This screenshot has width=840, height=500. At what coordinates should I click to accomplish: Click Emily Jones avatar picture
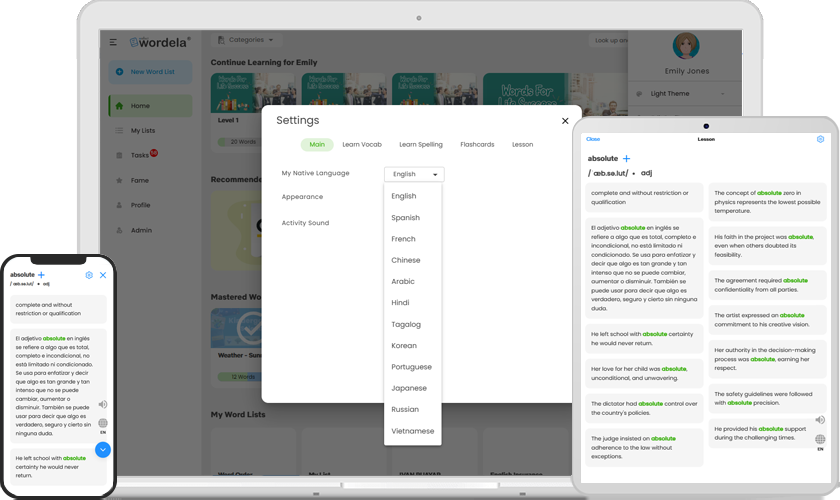[x=686, y=46]
